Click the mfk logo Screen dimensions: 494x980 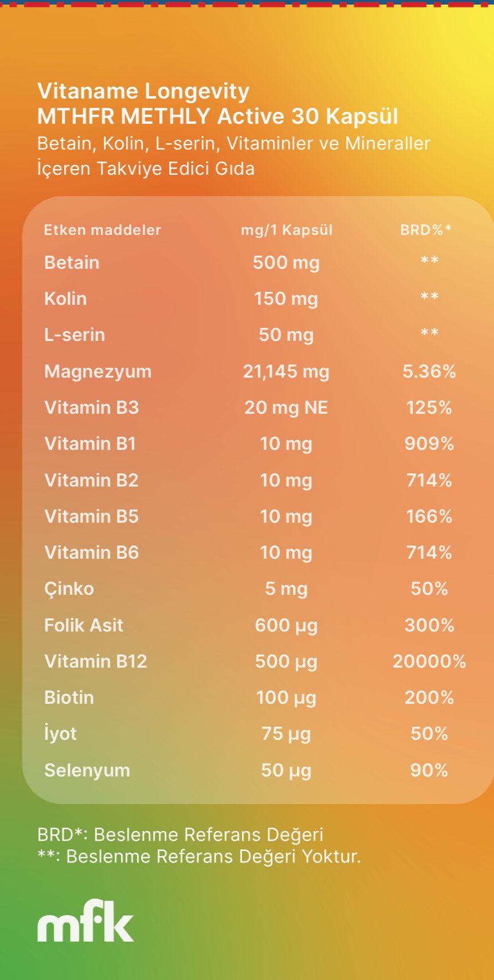[85, 922]
